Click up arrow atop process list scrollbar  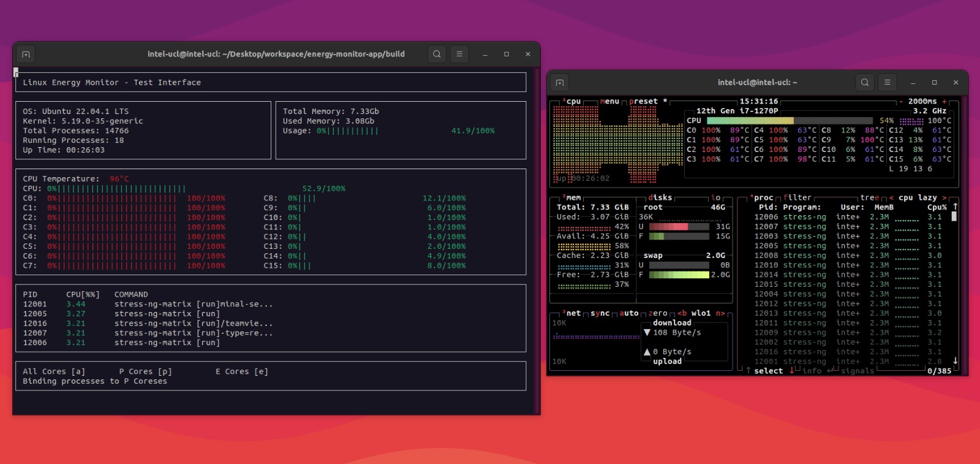[954, 207]
